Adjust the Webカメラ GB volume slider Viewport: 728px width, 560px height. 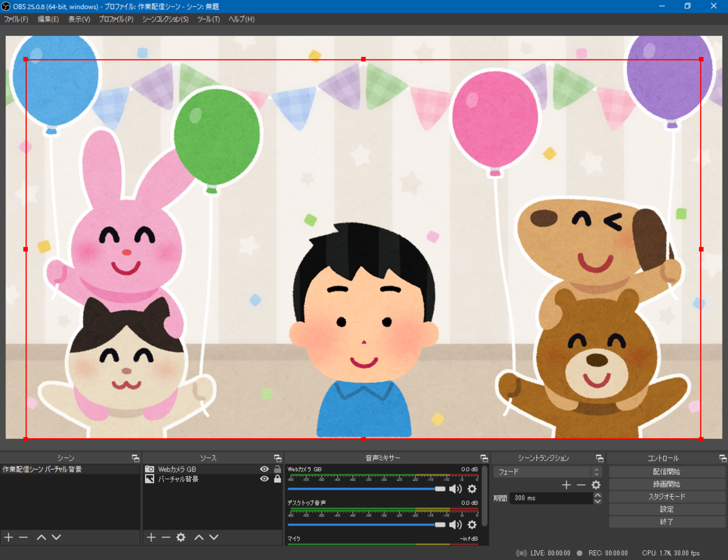point(440,489)
